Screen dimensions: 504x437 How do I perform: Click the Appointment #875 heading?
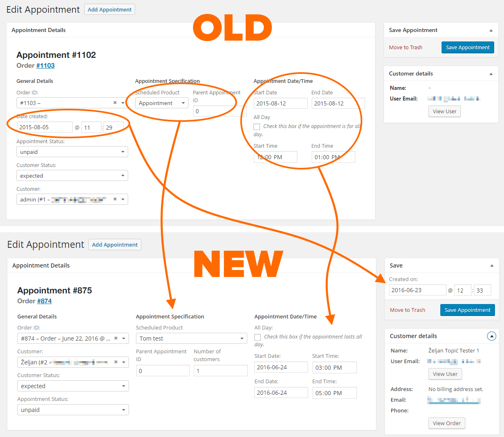[x=55, y=291]
